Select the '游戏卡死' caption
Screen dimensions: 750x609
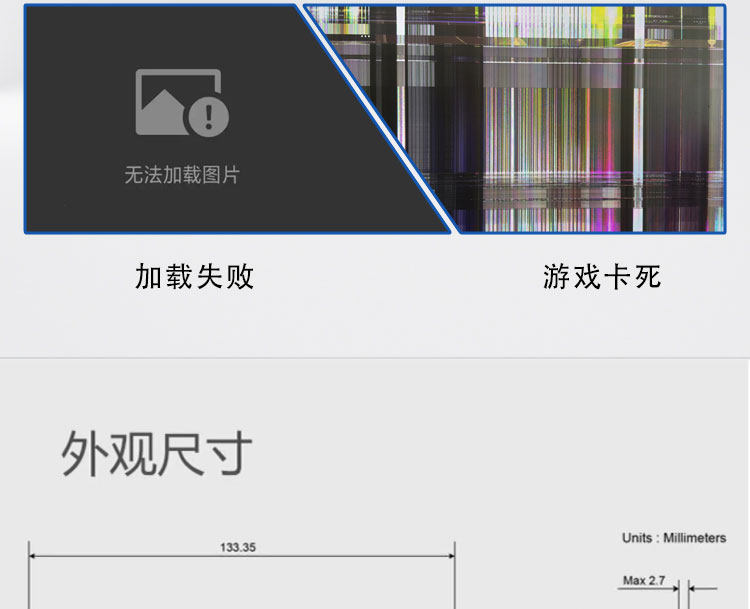[x=602, y=277]
